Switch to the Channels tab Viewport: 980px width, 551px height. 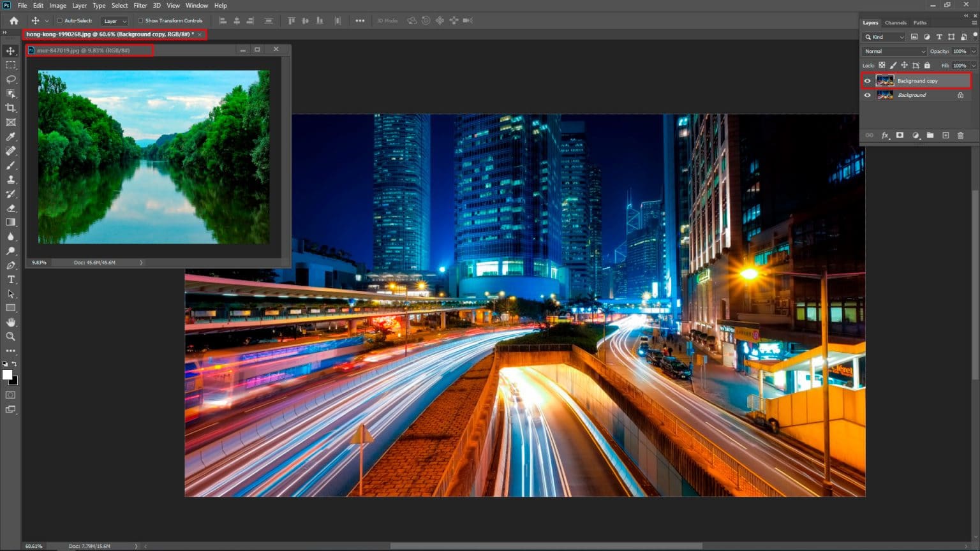coord(896,22)
